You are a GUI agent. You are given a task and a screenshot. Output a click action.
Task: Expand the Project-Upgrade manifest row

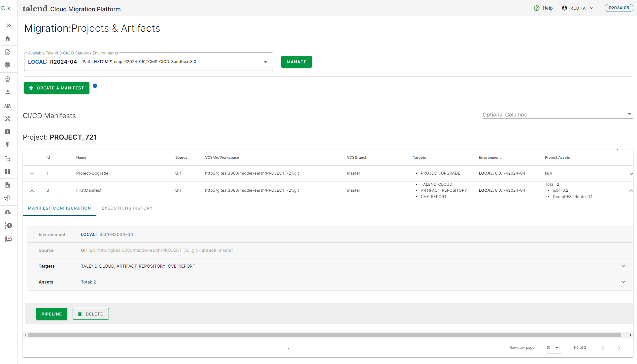(32, 173)
